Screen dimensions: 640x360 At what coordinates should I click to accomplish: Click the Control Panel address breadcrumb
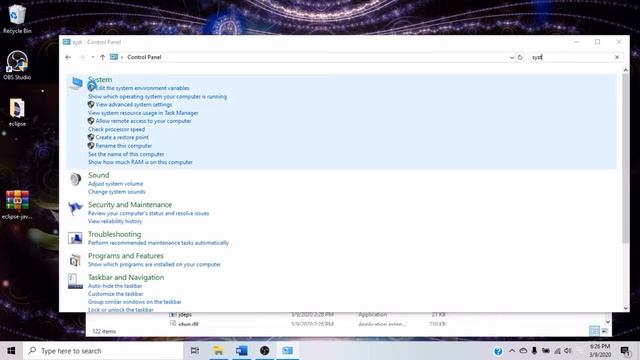tap(144, 57)
